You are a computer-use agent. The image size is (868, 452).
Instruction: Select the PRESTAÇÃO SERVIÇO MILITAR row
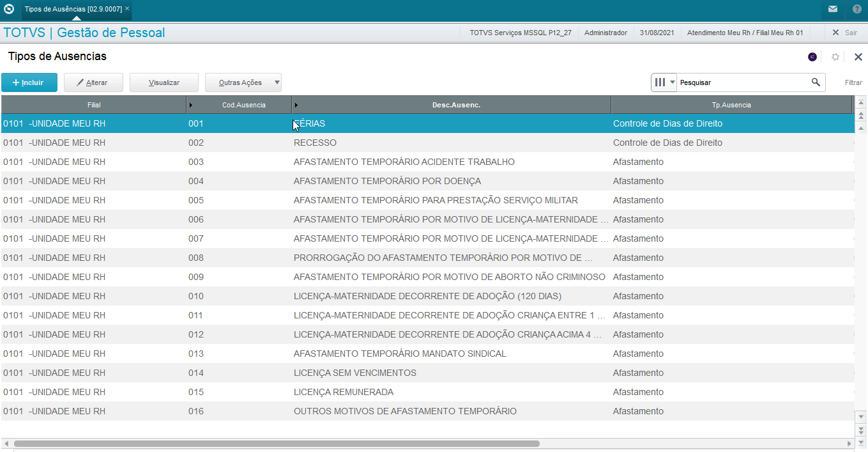click(x=427, y=200)
